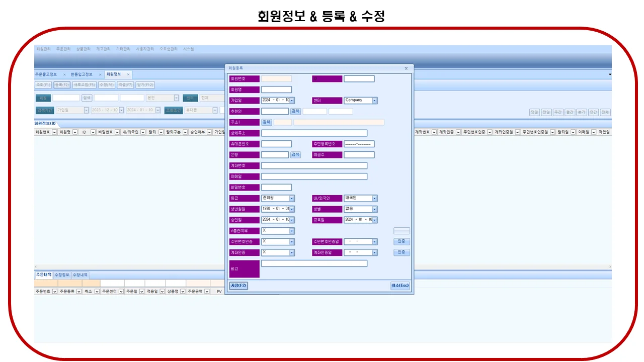Open the 내/외국인 dropdown

pyautogui.click(x=375, y=199)
